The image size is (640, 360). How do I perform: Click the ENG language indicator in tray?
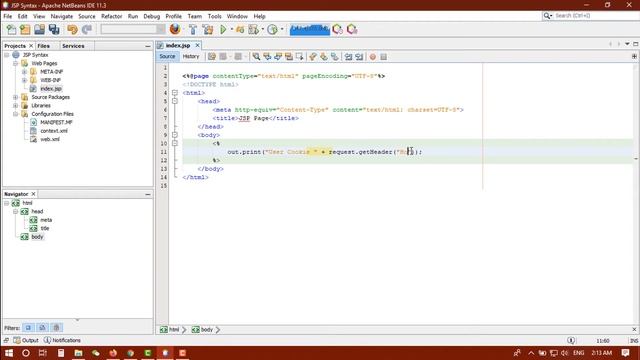[x=578, y=353]
